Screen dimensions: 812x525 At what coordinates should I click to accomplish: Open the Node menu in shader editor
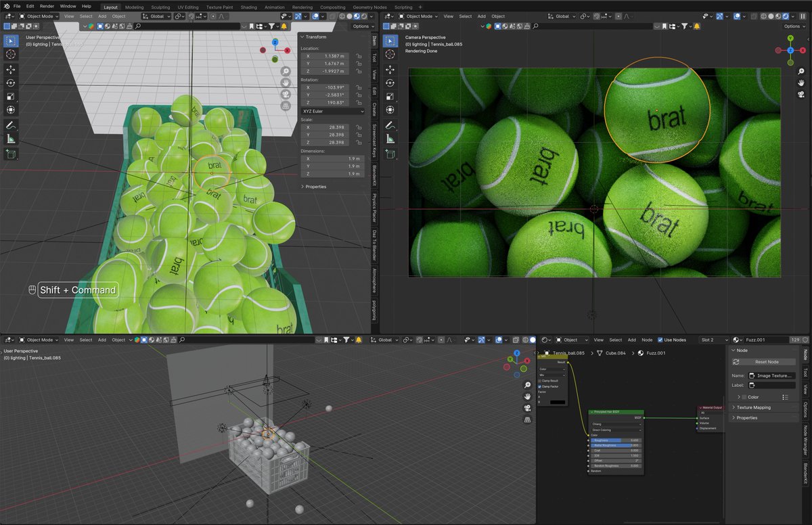click(x=647, y=340)
